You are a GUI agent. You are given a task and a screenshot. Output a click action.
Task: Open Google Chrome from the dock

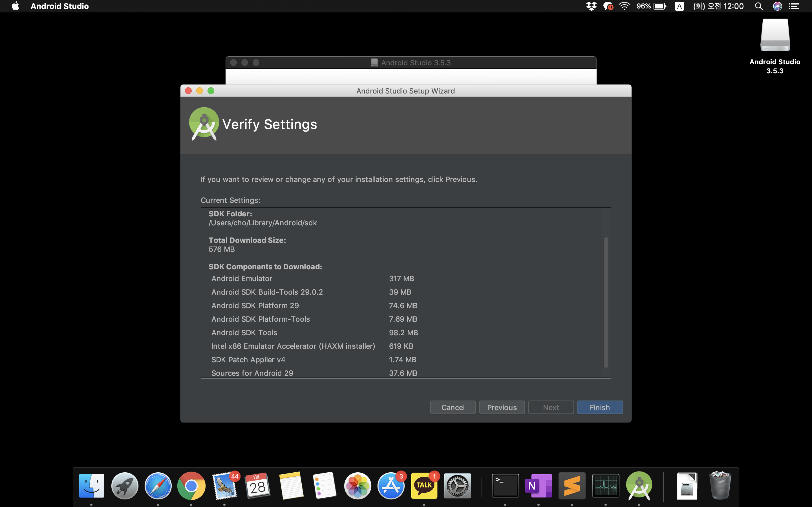(x=191, y=486)
